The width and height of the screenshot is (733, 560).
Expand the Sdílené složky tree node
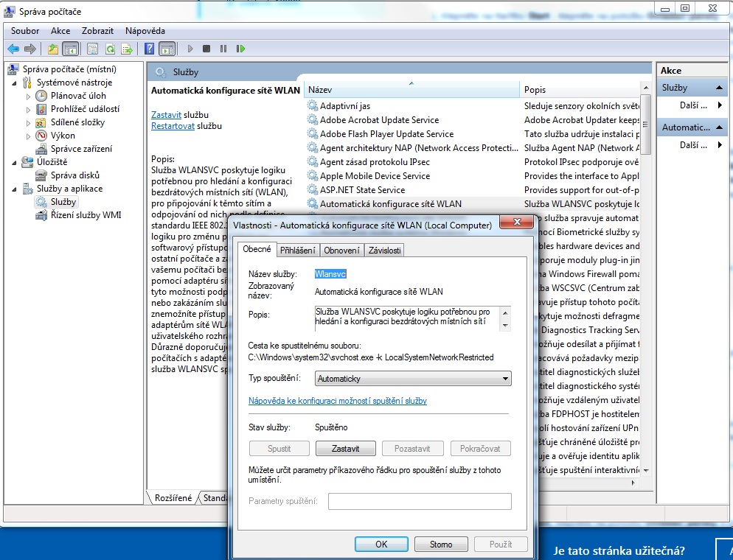tap(29, 123)
